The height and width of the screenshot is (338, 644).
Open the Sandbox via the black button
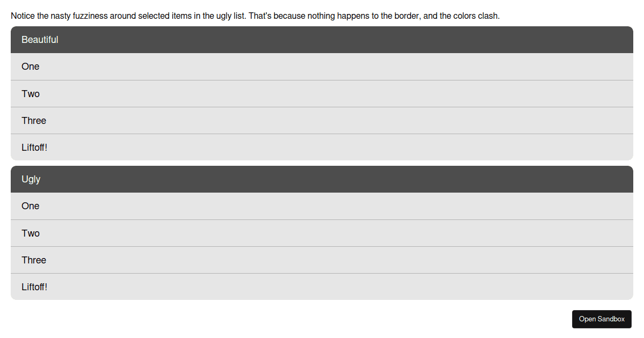(x=602, y=319)
